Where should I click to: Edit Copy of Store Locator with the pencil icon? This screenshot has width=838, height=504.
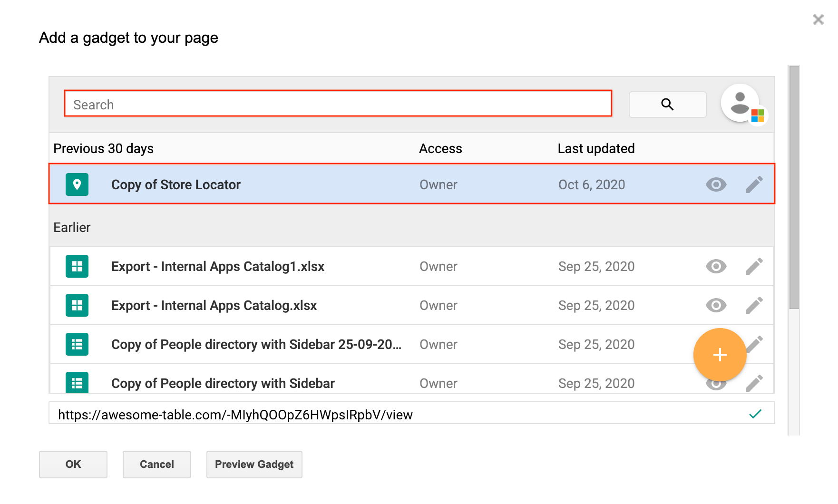(x=754, y=184)
